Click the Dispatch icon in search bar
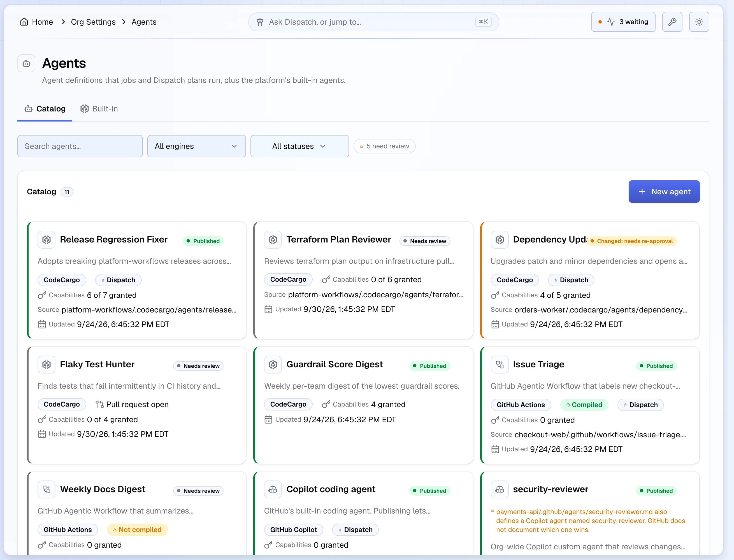The image size is (734, 560). (x=260, y=22)
